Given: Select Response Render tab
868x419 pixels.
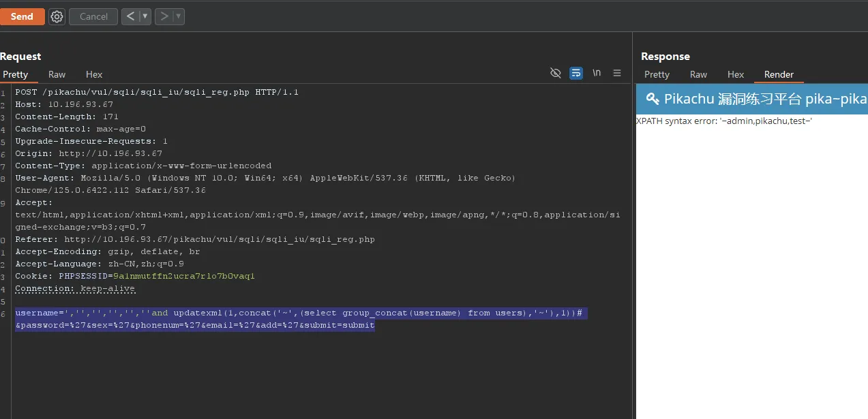Looking at the screenshot, I should (779, 74).
